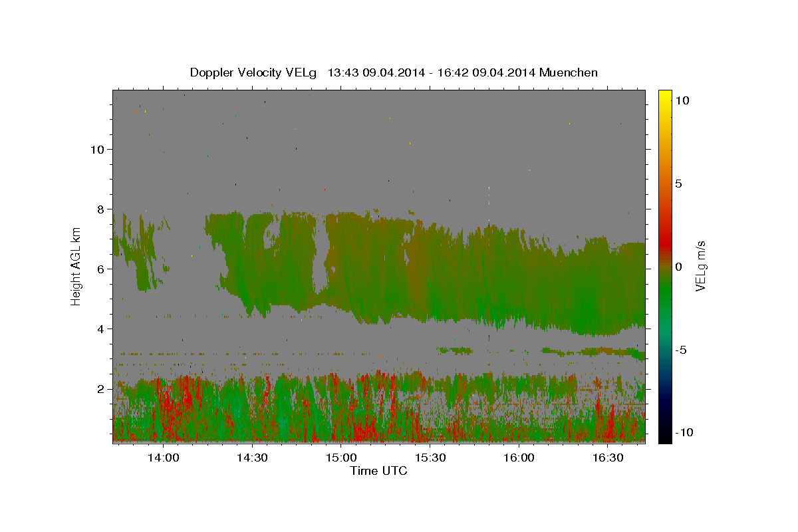
Task: Click the height tick label 8
Action: 101,209
